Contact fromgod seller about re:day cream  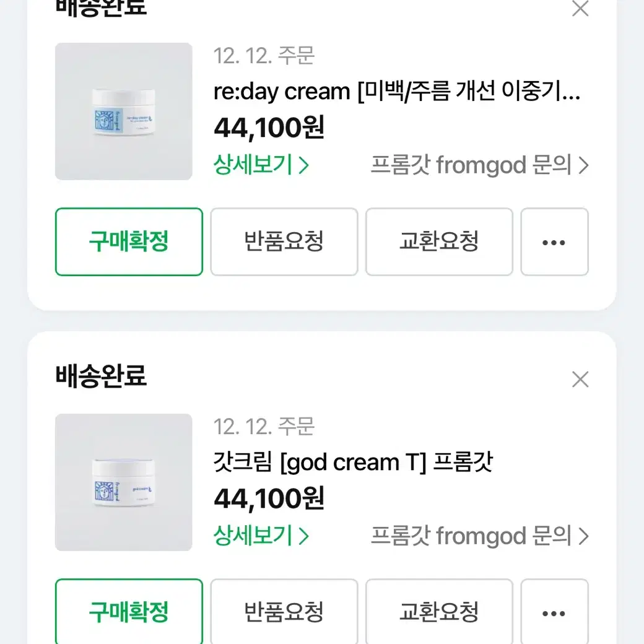click(x=480, y=165)
